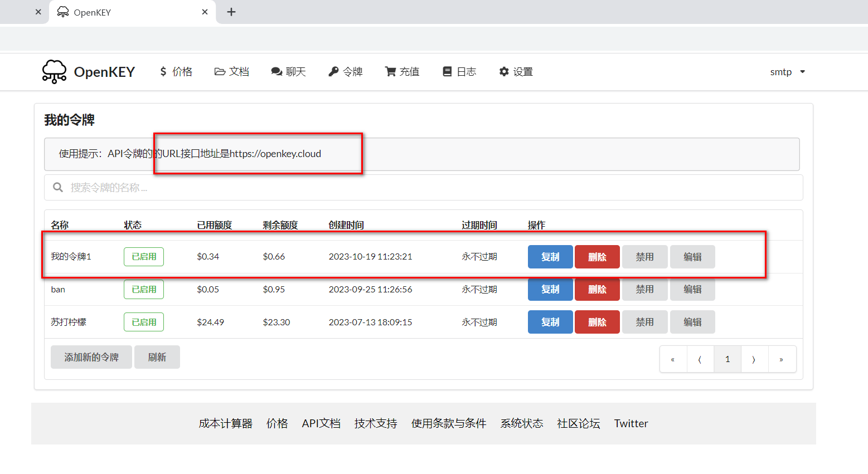Open 文档 docs via folder icon
The width and height of the screenshot is (868, 474).
(220, 72)
